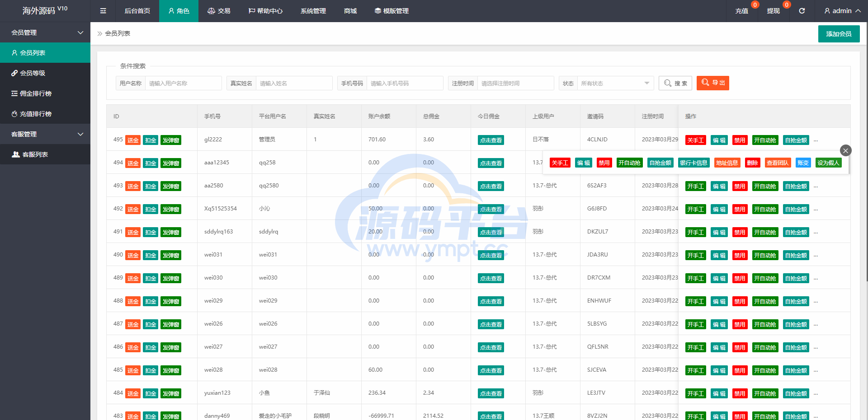The width and height of the screenshot is (868, 420).
Task: Click 扣金 for user 494
Action: pyautogui.click(x=151, y=163)
